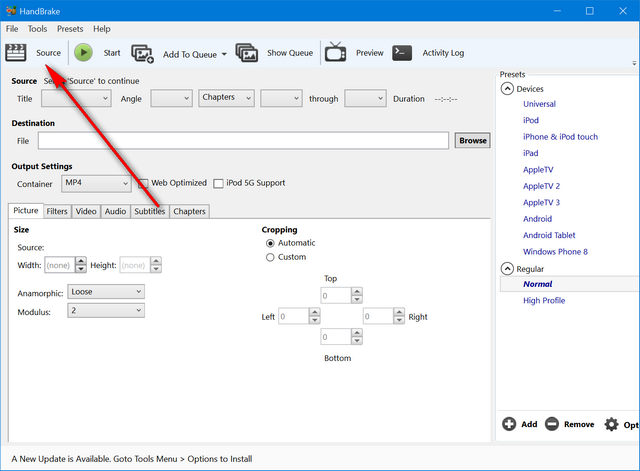Open the Tools menu
640x471 pixels.
[x=37, y=29]
